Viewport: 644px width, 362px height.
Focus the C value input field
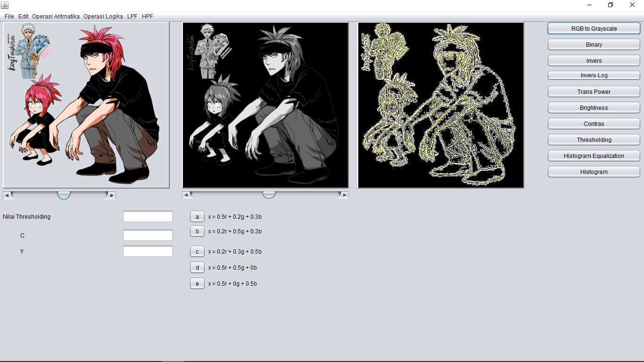[148, 235]
